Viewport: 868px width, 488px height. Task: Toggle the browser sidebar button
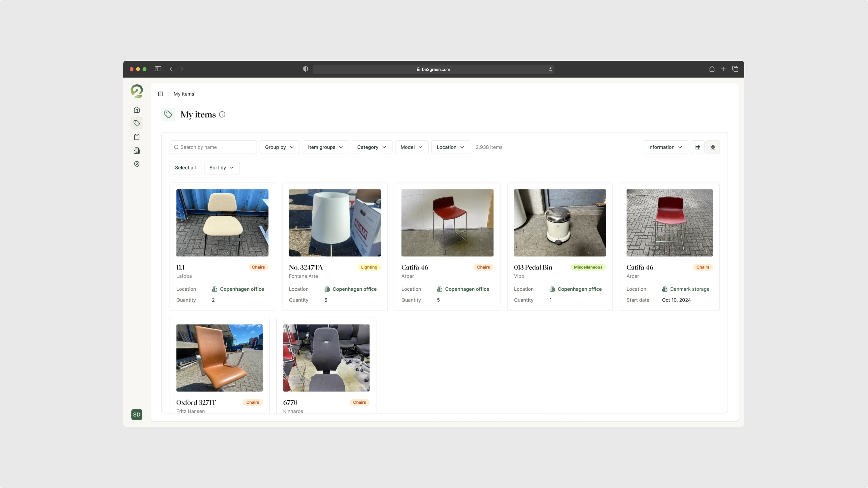[x=158, y=69]
